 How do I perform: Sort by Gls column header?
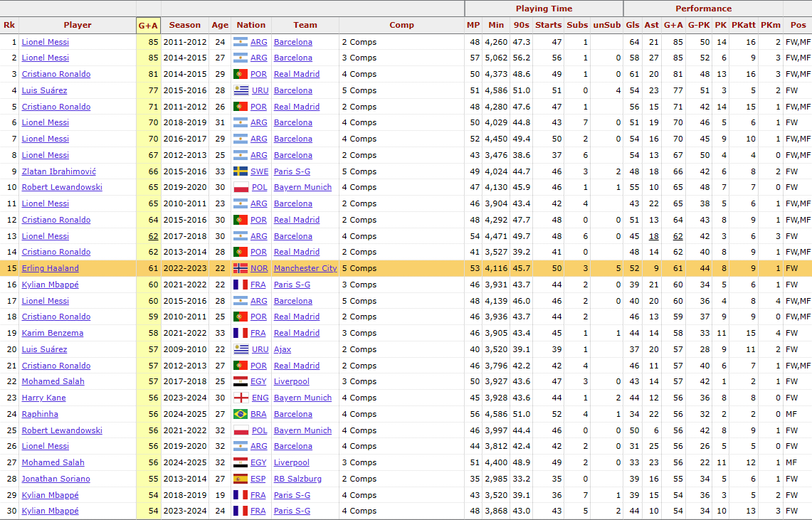(x=633, y=25)
